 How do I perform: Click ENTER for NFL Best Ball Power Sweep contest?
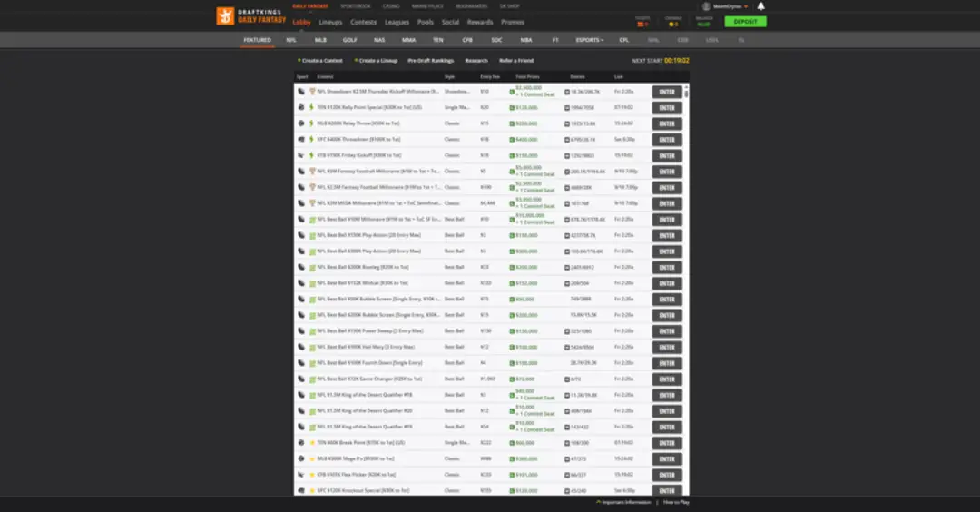click(667, 331)
